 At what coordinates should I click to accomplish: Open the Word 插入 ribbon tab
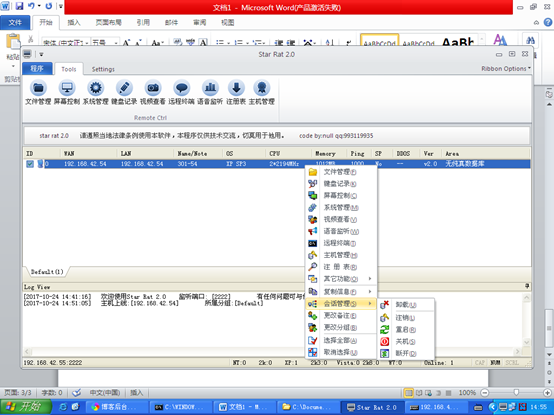[74, 23]
